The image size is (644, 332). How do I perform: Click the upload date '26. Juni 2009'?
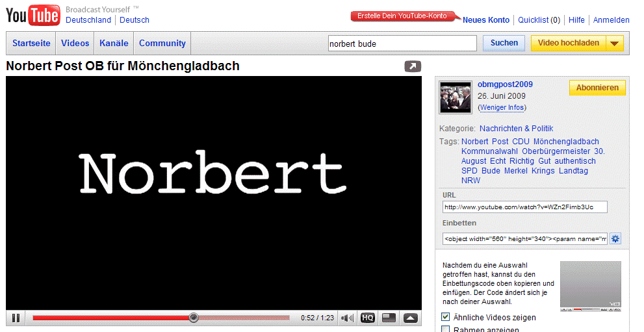(x=502, y=96)
